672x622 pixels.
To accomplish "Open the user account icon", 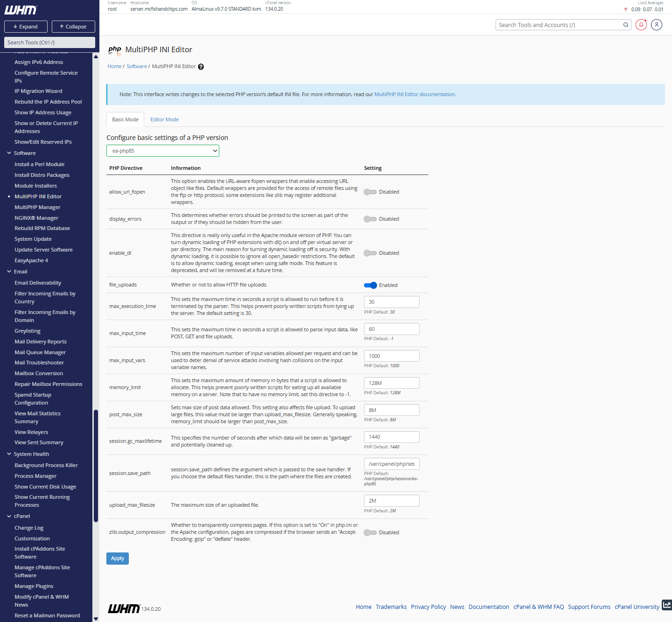I will coord(657,25).
